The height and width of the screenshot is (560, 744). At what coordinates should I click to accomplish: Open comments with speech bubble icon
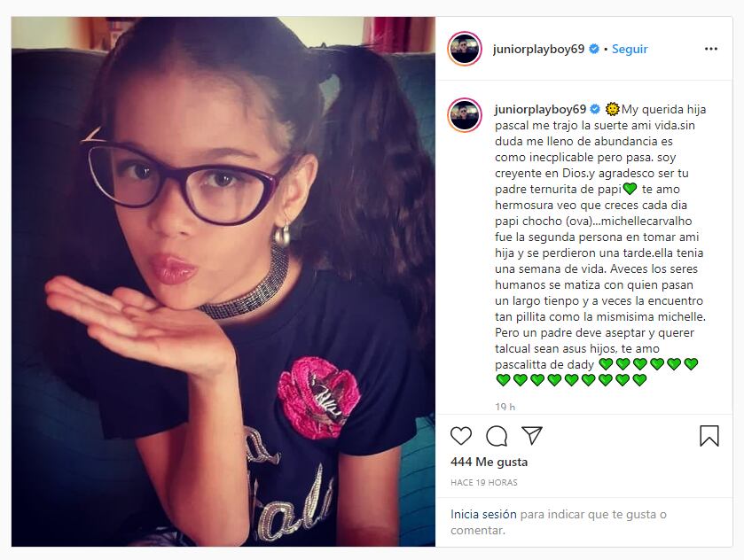497,436
